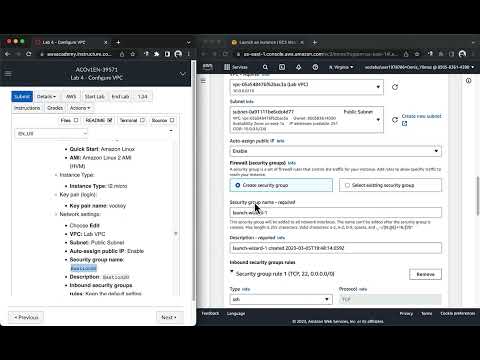The width and height of the screenshot is (480, 360).
Task: Click the blue Submit button
Action: click(x=22, y=96)
